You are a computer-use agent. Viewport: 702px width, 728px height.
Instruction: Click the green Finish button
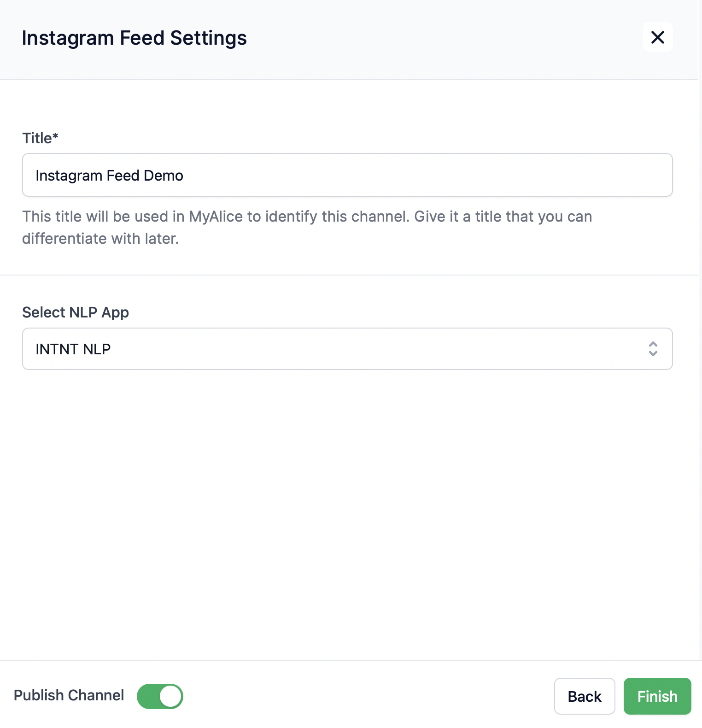657,696
